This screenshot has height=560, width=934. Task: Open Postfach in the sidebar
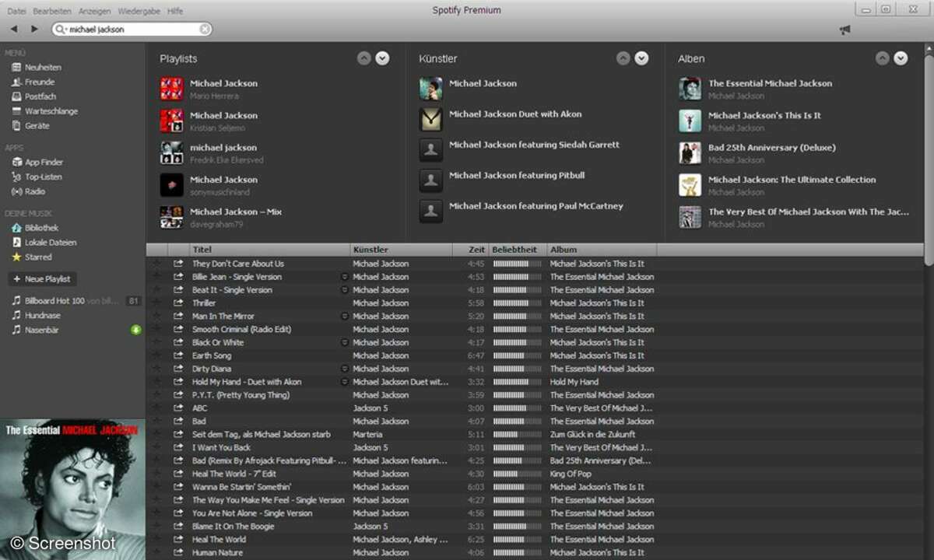[40, 96]
